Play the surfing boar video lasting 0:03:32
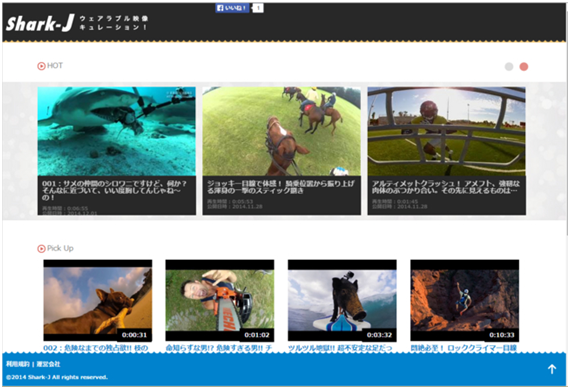The width and height of the screenshot is (570, 389). [x=342, y=300]
